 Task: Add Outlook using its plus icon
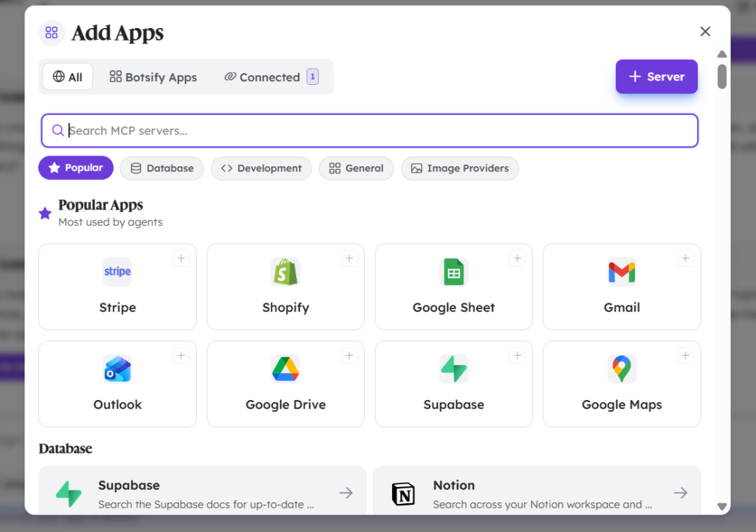182,356
